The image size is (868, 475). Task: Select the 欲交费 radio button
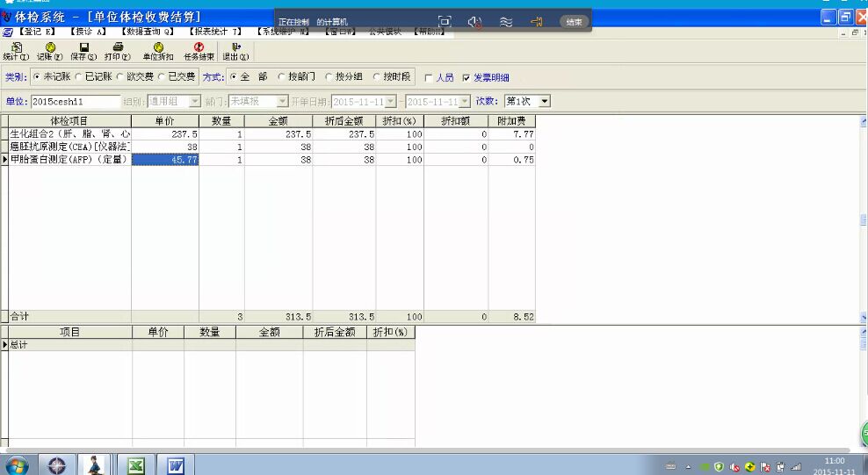click(119, 77)
